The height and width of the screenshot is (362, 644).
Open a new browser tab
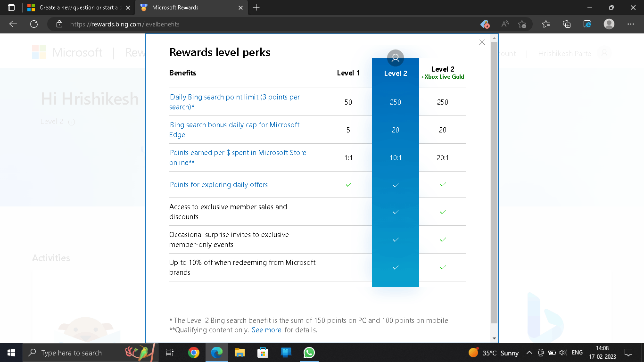[x=256, y=8]
